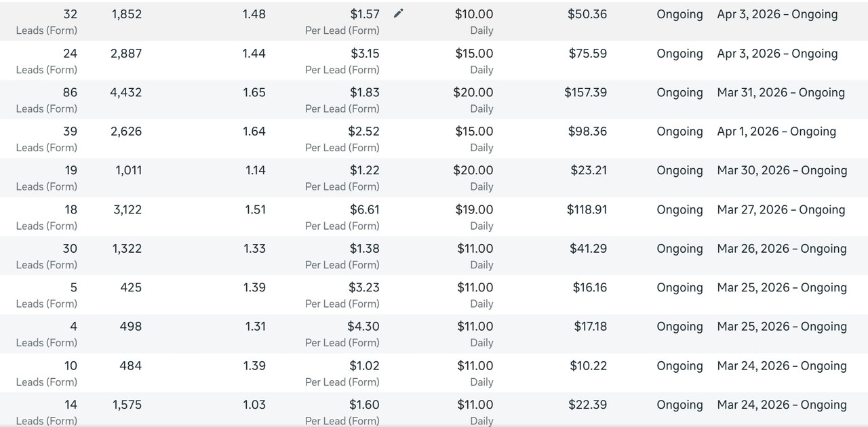868x427 pixels.
Task: Click the 4,432 reach value
Action: tap(126, 92)
